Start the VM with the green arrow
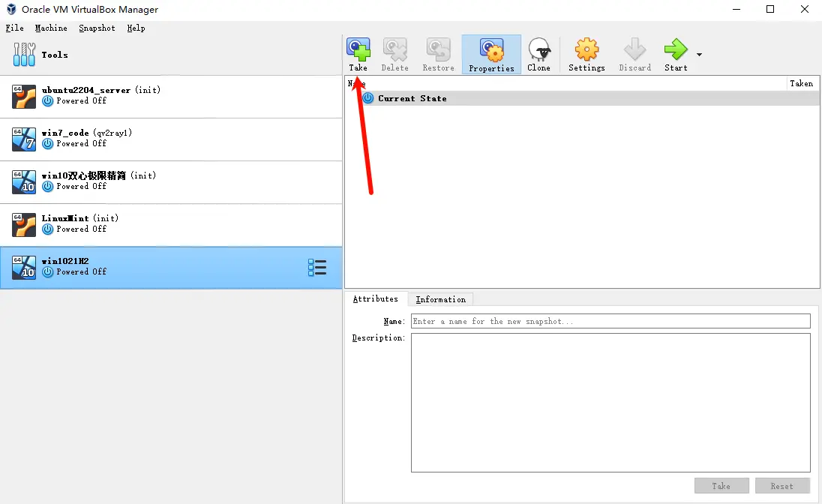The image size is (822, 504). (x=676, y=49)
